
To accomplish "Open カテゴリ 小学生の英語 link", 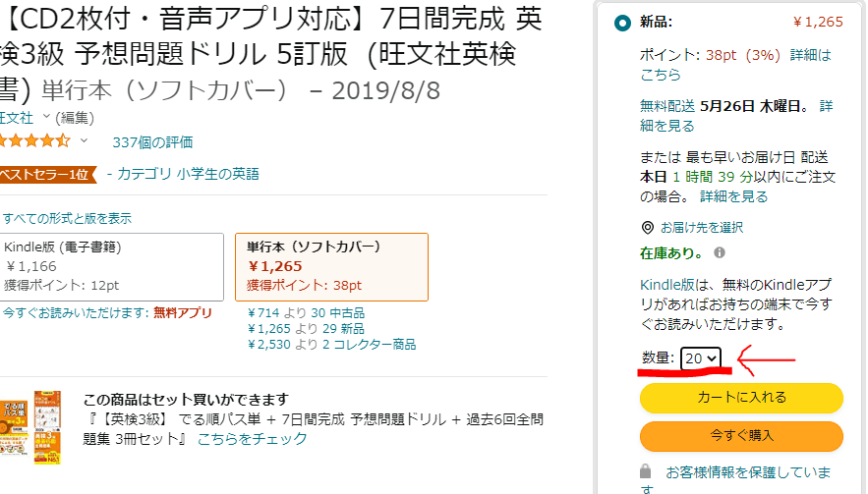I will (188, 174).
